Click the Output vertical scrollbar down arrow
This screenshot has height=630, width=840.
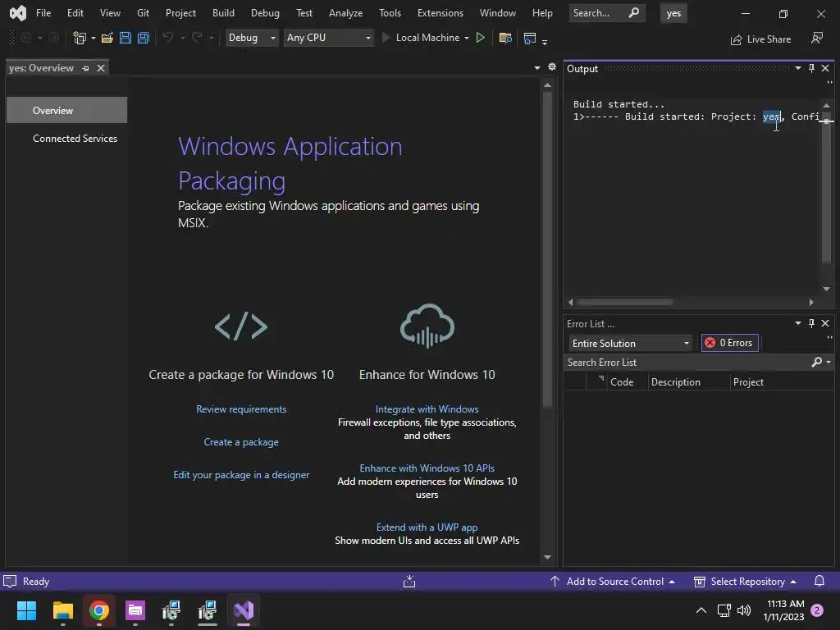(826, 289)
